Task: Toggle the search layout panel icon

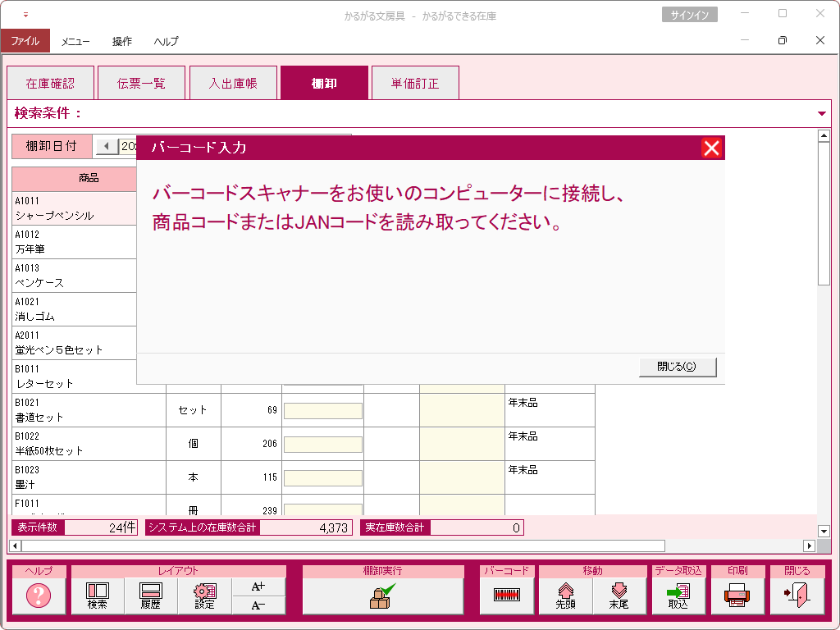Action: click(x=98, y=596)
